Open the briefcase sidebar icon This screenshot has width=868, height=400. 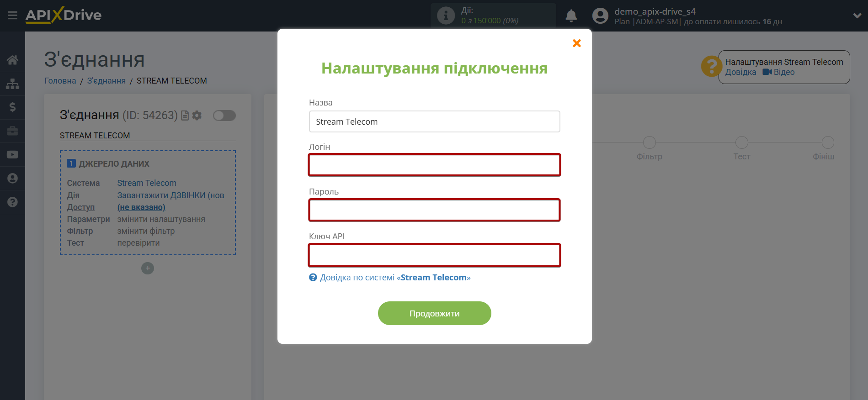[x=12, y=131]
